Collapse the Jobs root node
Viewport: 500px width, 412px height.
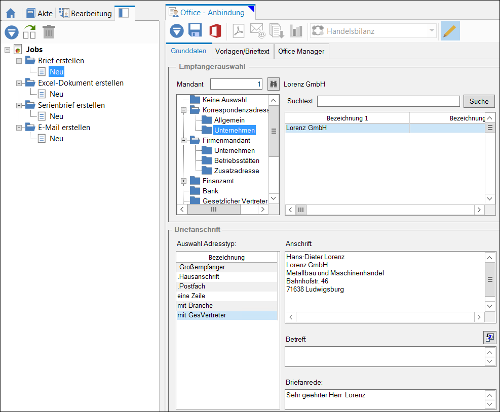pos(7,50)
